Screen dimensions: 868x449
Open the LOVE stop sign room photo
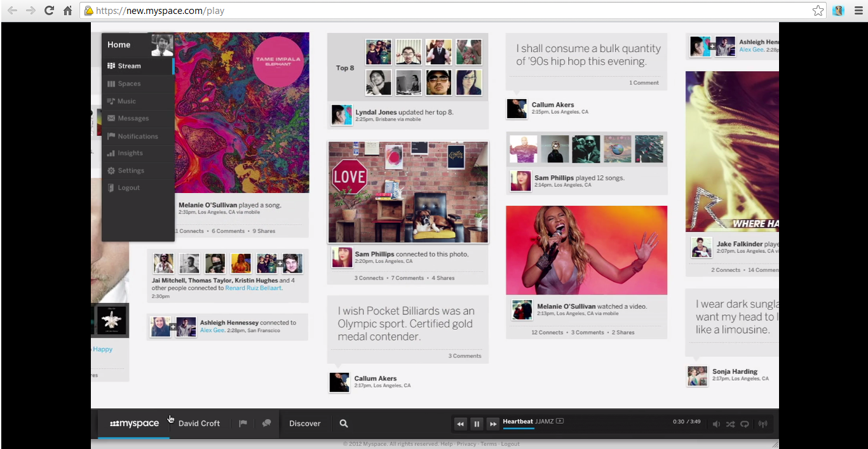tap(408, 192)
